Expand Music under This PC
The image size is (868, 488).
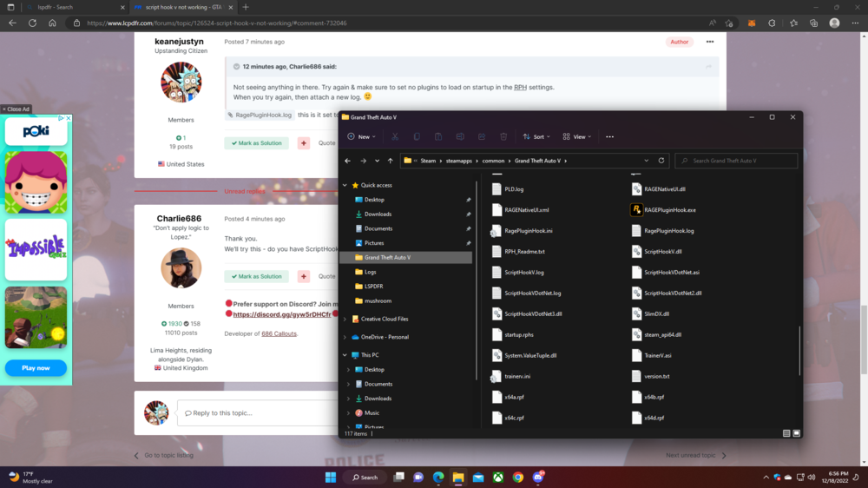[x=348, y=412]
